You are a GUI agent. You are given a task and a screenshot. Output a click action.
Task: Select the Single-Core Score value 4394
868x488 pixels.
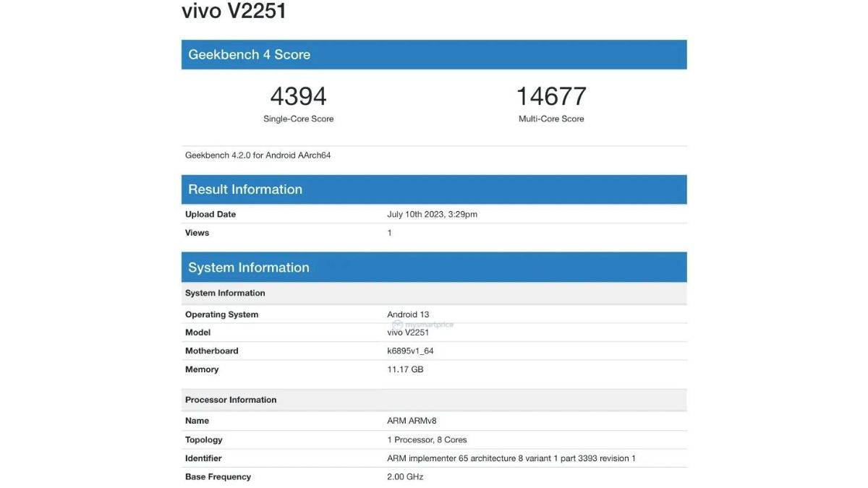pyautogui.click(x=299, y=95)
